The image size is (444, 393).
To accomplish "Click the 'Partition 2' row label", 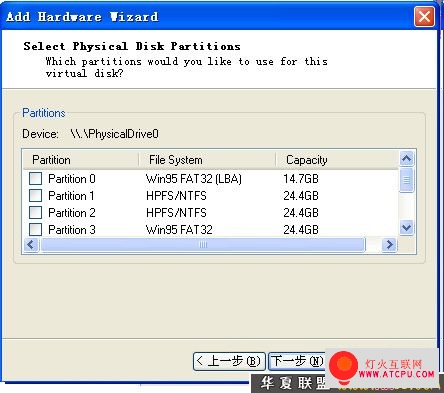I will coord(72,213).
